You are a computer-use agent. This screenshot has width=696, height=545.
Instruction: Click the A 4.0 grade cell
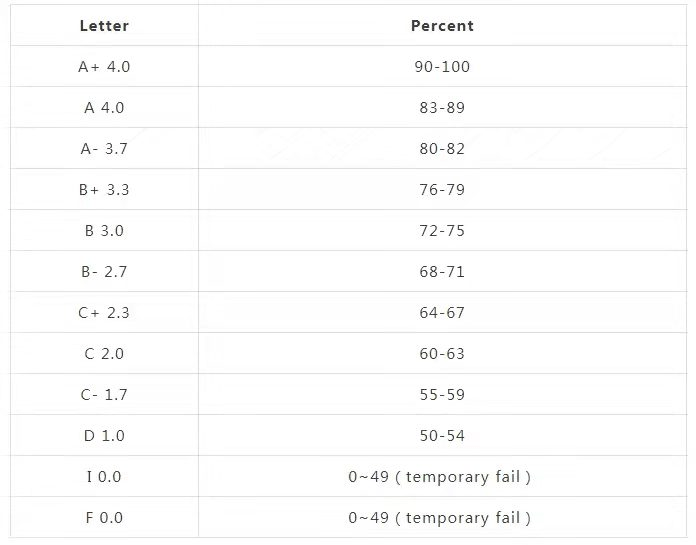click(x=104, y=107)
